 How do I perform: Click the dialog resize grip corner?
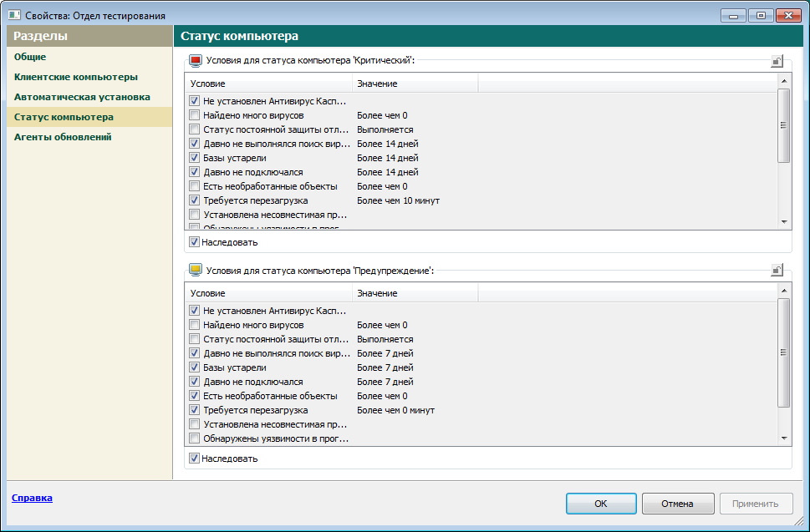pos(798,522)
